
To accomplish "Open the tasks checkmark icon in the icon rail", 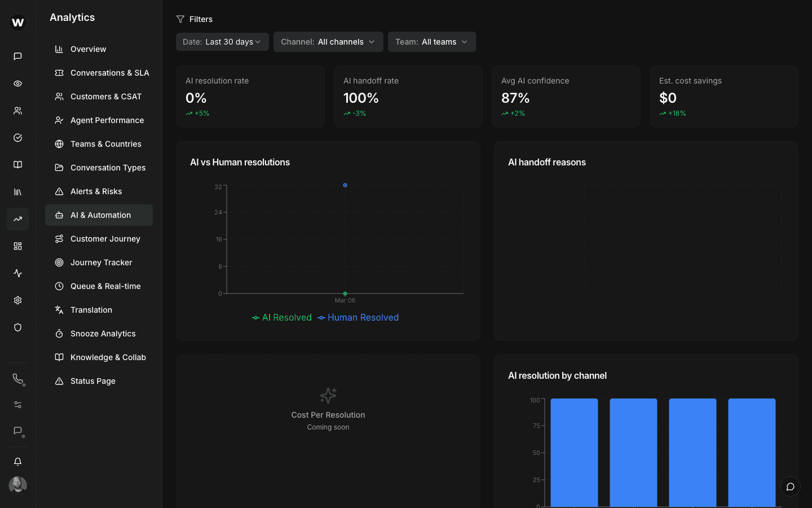I will coord(17,137).
